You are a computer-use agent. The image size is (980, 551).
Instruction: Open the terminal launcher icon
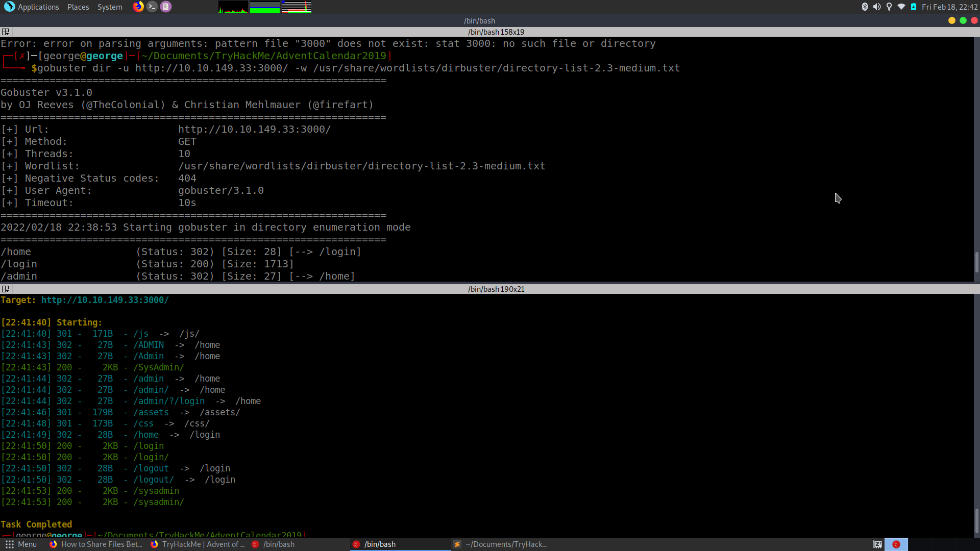pos(152,7)
